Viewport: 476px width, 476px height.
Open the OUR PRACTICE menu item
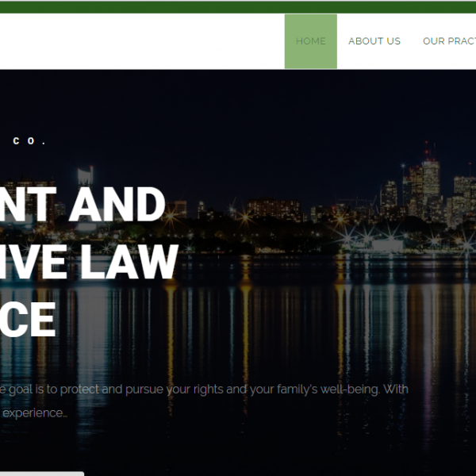pos(449,41)
